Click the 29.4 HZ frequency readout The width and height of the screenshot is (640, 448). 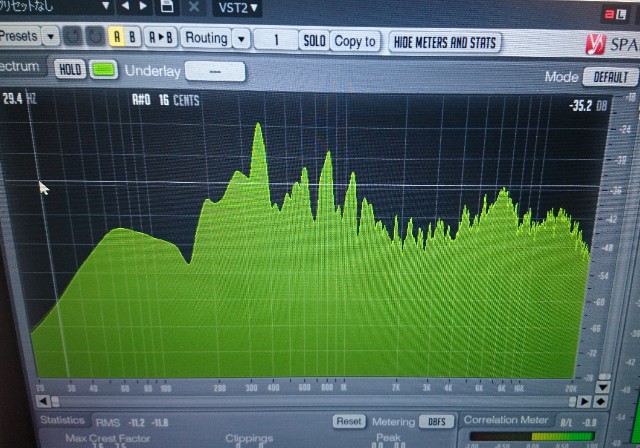20,98
